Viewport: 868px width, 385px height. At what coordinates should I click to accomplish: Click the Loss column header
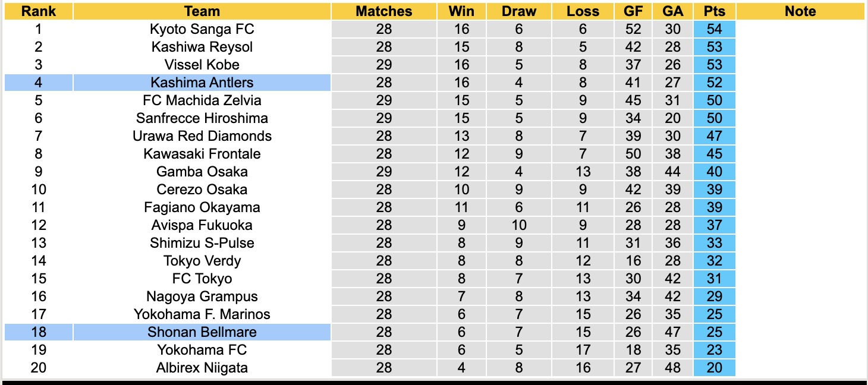583,11
